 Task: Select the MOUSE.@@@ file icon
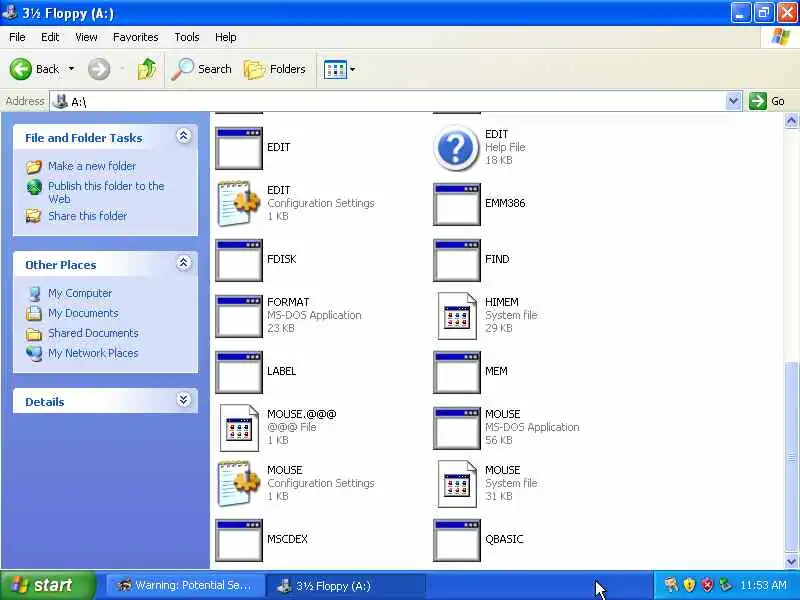click(x=239, y=428)
